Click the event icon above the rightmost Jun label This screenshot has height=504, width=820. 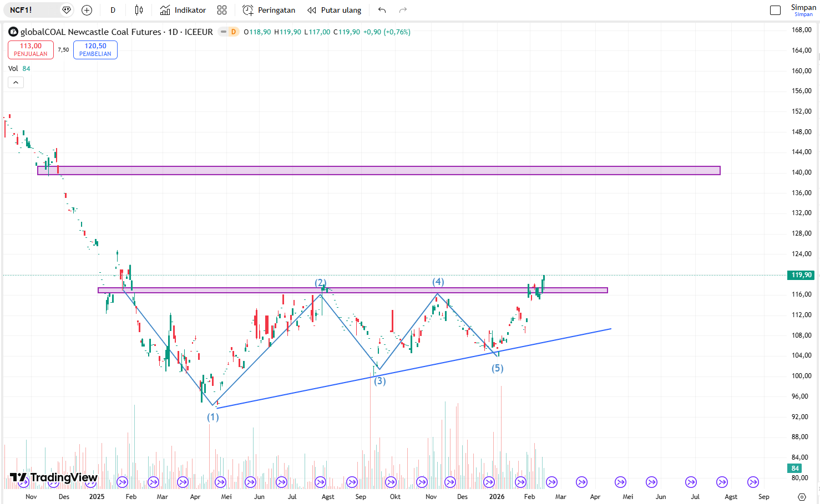click(x=651, y=482)
